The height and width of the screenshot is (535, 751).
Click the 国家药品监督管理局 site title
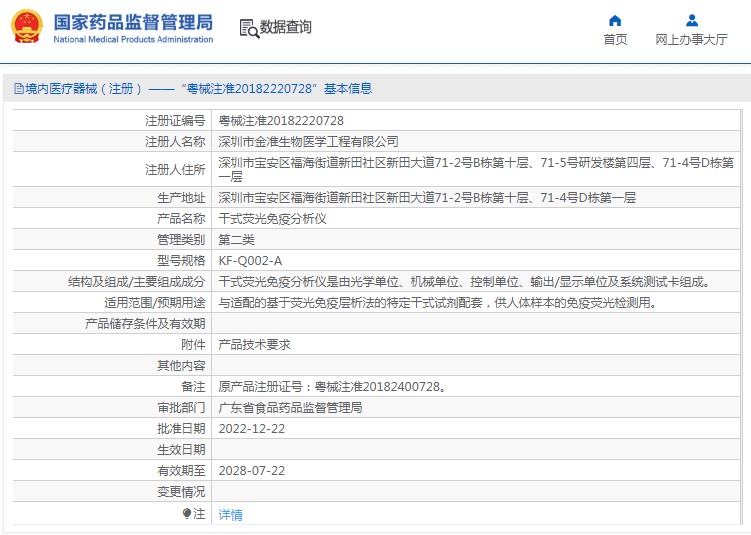pos(132,21)
